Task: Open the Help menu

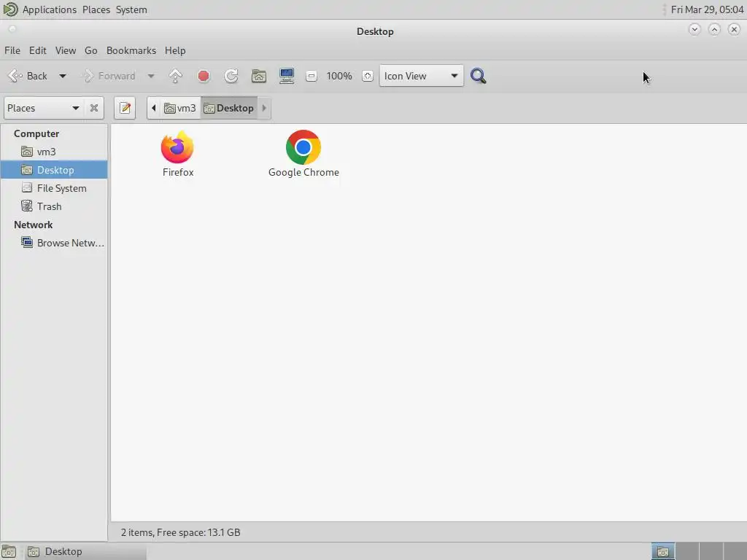Action: [175, 50]
